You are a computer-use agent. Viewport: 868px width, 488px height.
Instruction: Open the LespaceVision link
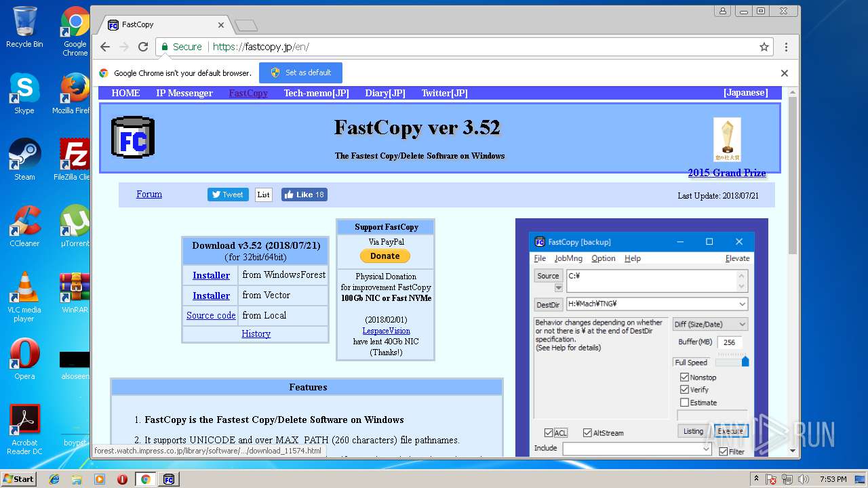click(386, 331)
